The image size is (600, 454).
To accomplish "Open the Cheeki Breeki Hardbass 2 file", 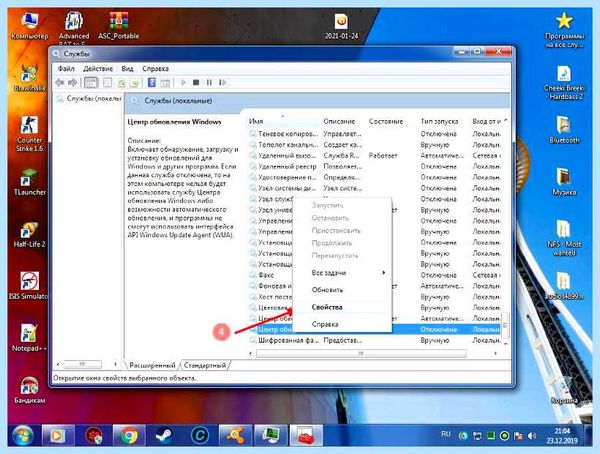I will click(x=564, y=82).
